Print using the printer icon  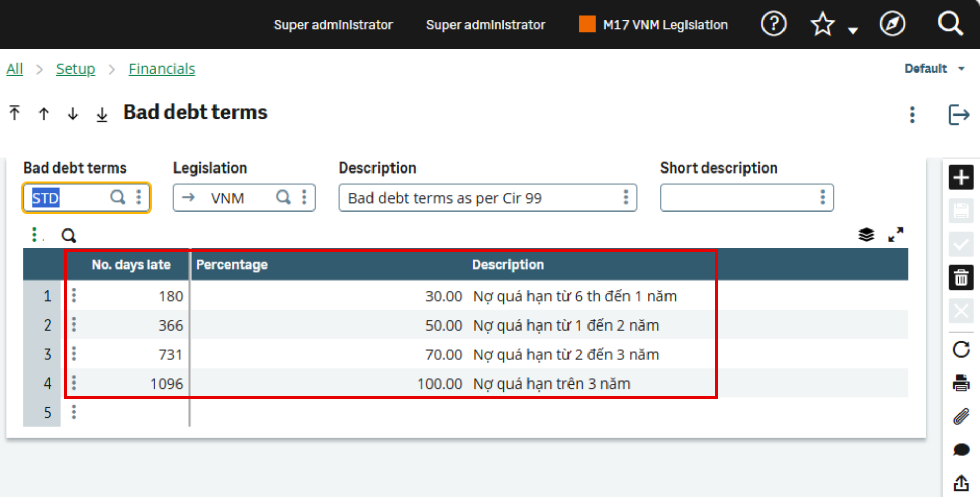[x=961, y=383]
